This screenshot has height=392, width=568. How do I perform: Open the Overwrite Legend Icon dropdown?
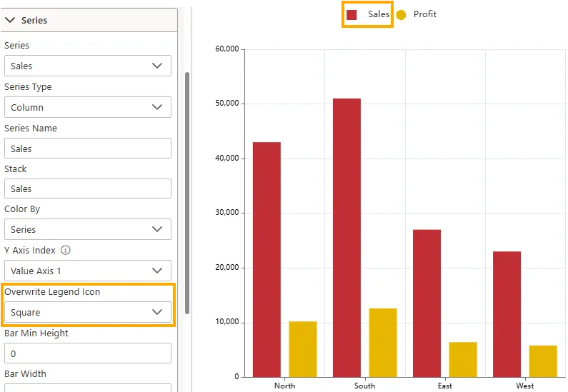tap(87, 312)
